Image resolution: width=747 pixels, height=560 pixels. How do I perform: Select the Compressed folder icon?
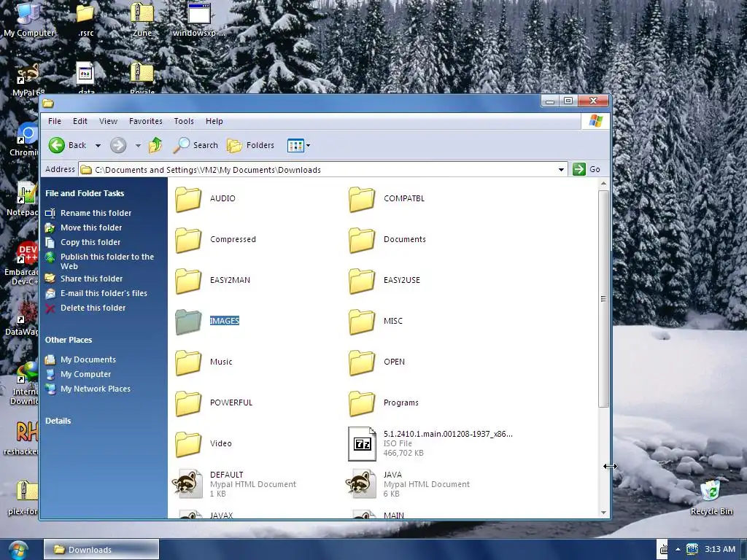coord(187,239)
